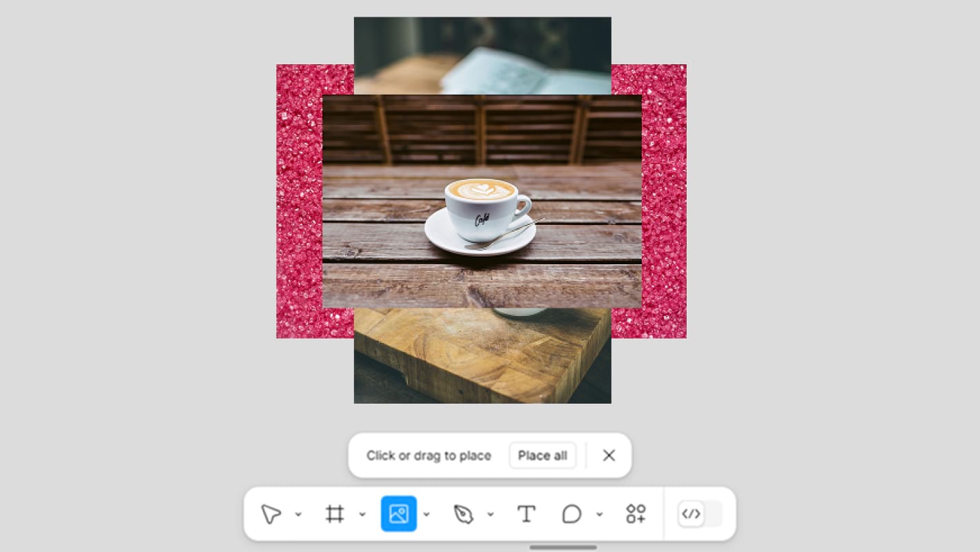The width and height of the screenshot is (980, 552).
Task: Select the Text tool
Action: tap(527, 514)
